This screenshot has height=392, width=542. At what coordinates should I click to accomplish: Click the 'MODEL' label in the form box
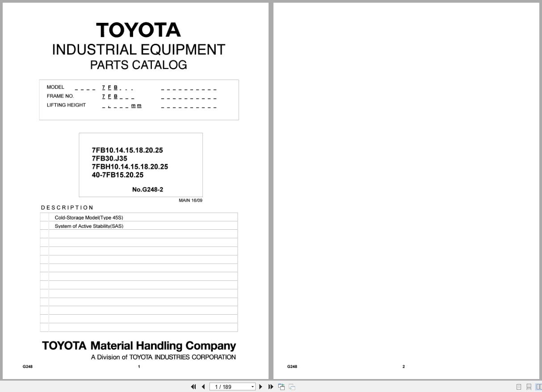(x=55, y=87)
